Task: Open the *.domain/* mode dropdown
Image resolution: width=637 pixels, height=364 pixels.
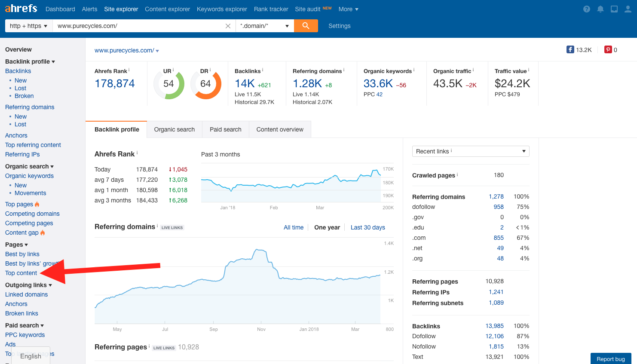Action: pos(264,26)
